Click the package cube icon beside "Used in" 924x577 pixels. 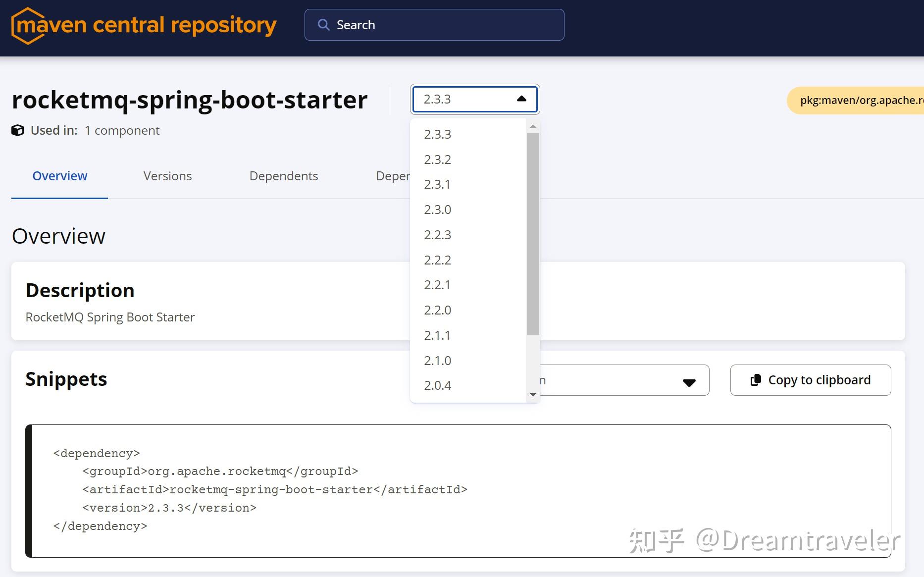click(x=18, y=130)
